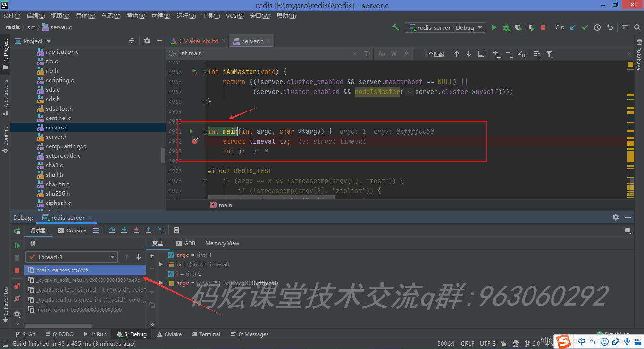Click the run gutter icon at line 4971
644x349 pixels.
tap(191, 131)
